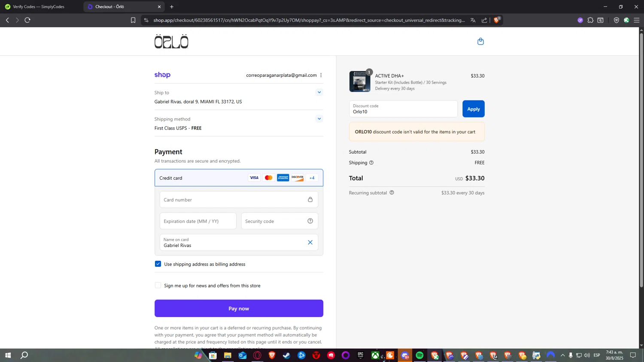Open Epic Games from the taskbar
The image size is (644, 362).
click(361, 355)
